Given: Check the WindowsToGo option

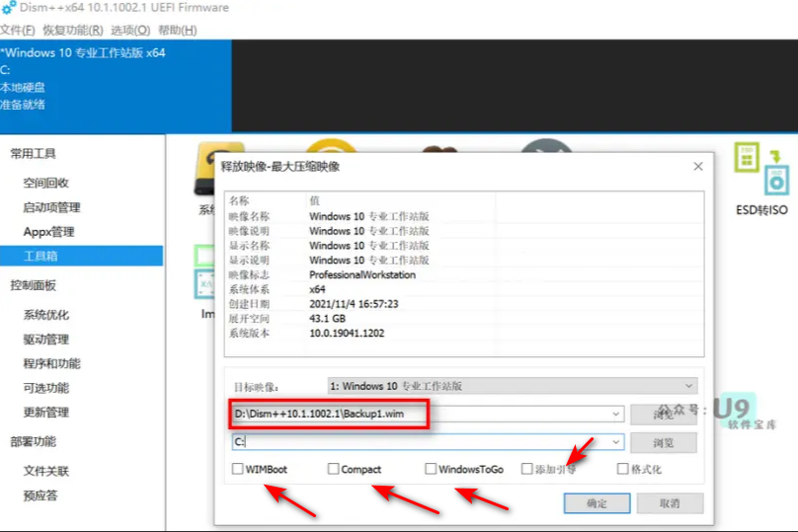Looking at the screenshot, I should (x=431, y=469).
